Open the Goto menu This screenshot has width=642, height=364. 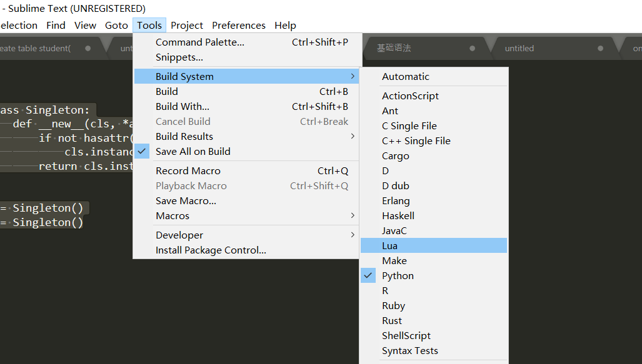pos(116,26)
